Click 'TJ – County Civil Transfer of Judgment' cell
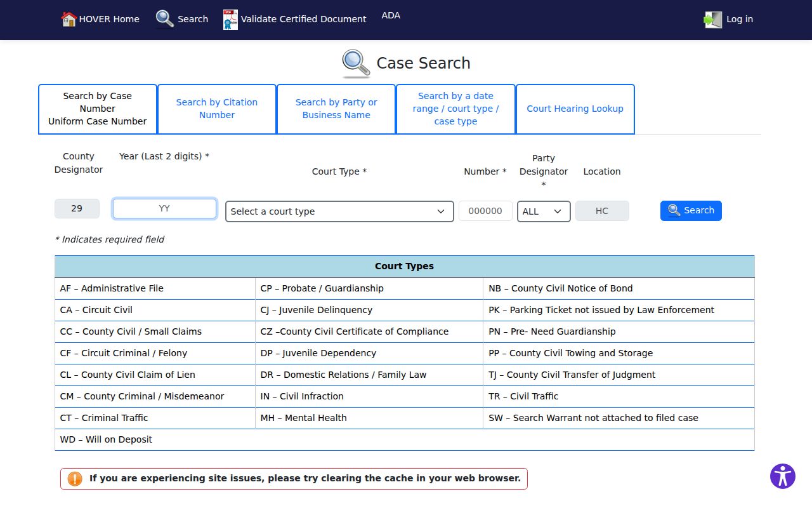The width and height of the screenshot is (812, 508). tap(619, 375)
